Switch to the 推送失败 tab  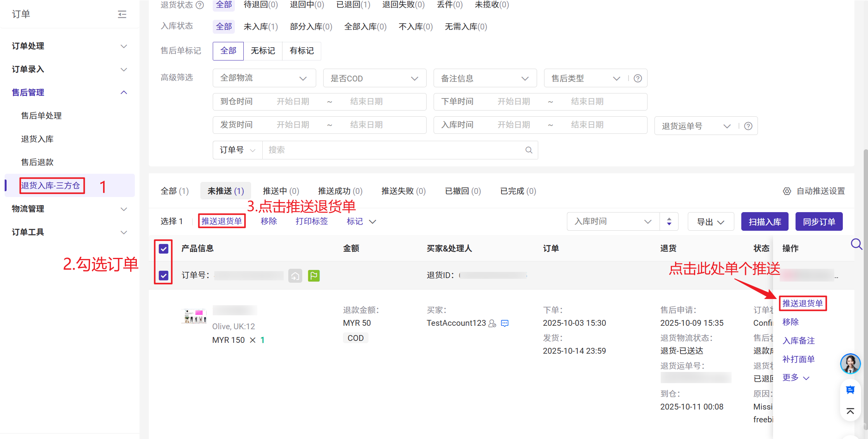coord(403,191)
